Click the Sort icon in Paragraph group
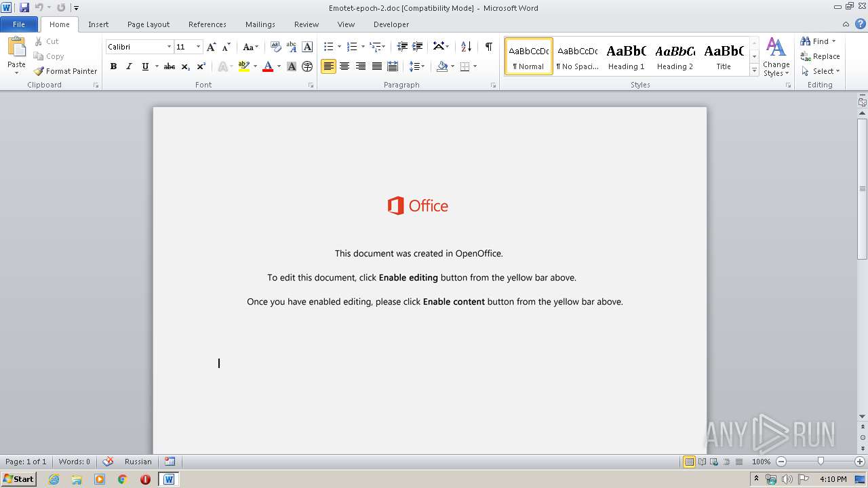 (x=466, y=47)
